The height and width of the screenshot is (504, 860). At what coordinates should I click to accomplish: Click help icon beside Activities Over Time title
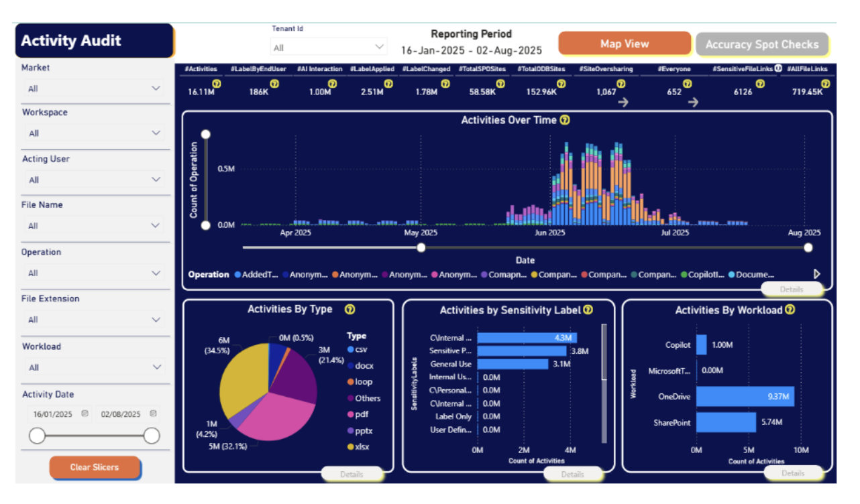point(565,121)
